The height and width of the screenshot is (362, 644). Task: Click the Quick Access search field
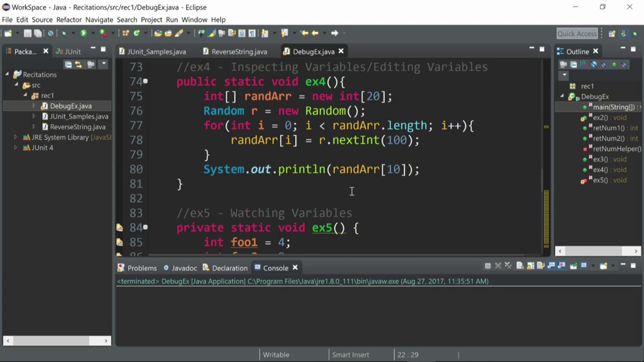point(577,34)
